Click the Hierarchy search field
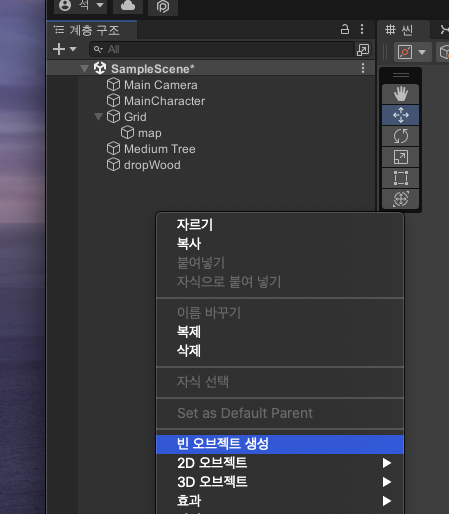This screenshot has width=449, height=514. click(x=221, y=49)
